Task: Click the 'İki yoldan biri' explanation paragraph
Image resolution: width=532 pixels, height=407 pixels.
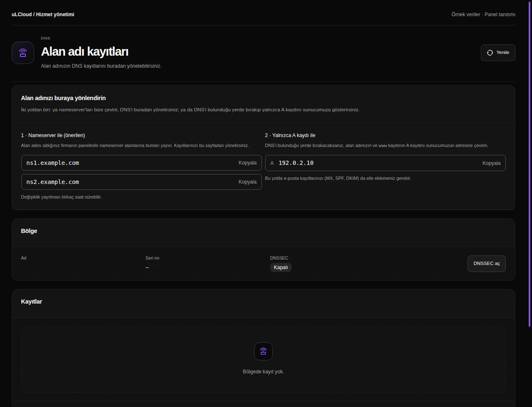Action: pyautogui.click(x=190, y=110)
